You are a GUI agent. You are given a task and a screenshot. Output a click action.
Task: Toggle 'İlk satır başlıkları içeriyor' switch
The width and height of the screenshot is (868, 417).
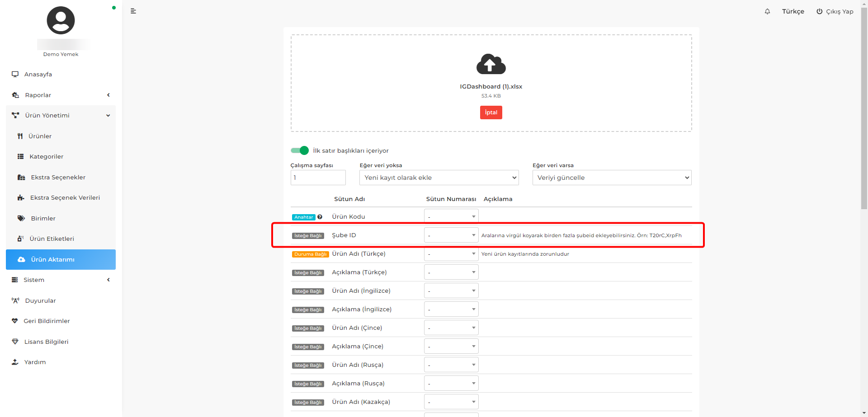300,150
